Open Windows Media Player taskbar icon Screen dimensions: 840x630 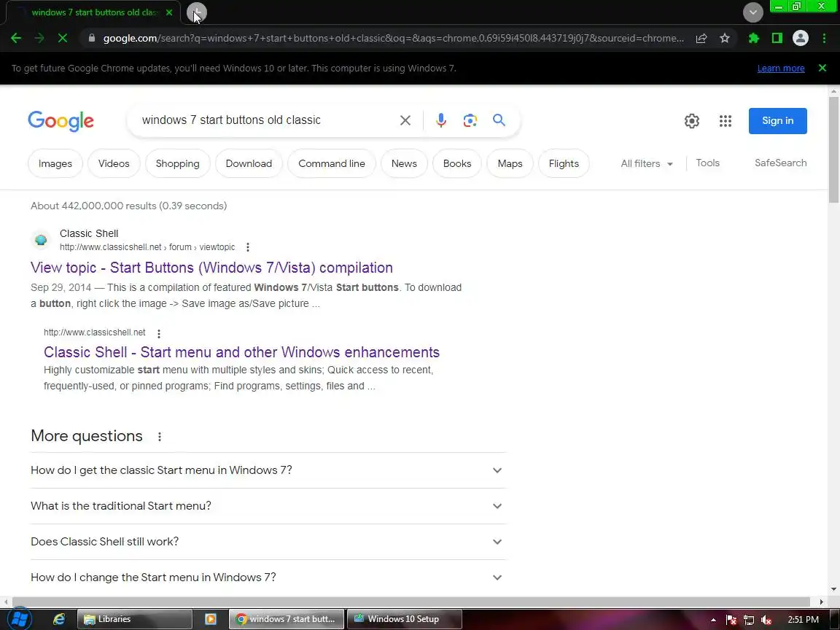click(x=211, y=619)
